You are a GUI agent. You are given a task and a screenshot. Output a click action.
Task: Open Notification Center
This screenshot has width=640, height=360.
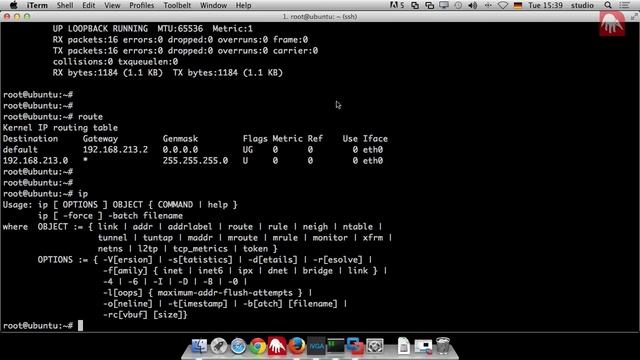624,5
